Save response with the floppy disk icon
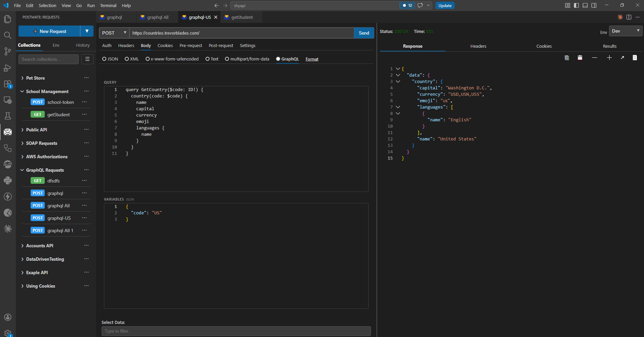This screenshot has height=337, width=644. pos(580,58)
